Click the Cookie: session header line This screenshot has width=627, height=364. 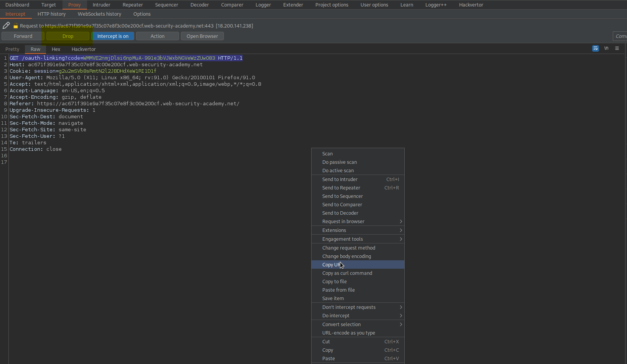click(83, 71)
